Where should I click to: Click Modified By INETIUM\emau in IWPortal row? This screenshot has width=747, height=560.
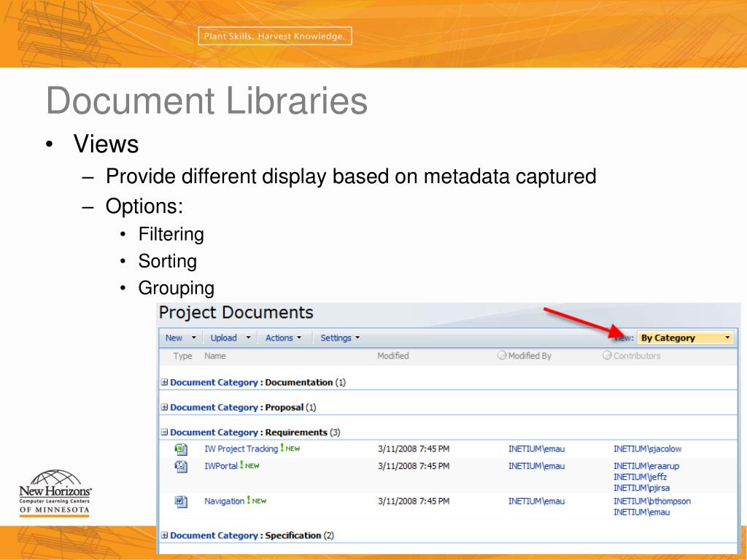click(x=536, y=466)
